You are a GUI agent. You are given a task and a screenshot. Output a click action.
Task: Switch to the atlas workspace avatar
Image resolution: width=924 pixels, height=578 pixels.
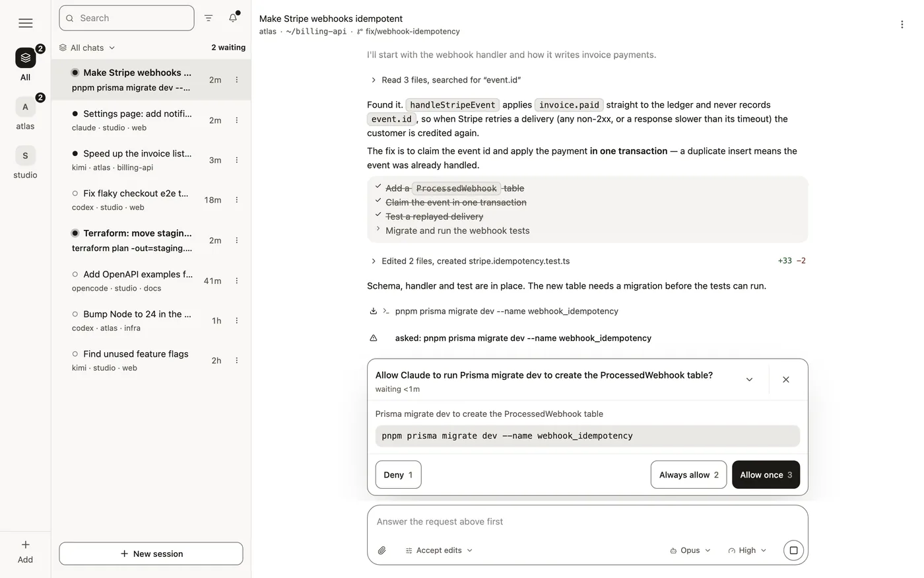pos(25,107)
